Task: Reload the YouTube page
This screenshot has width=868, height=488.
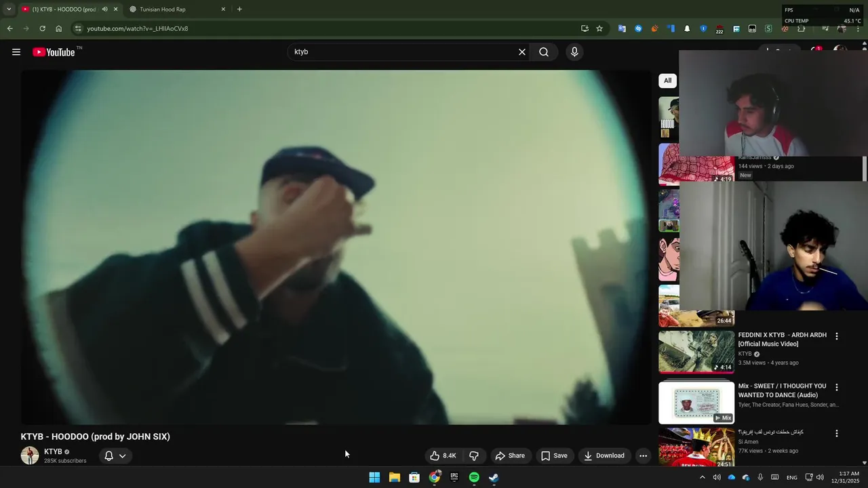Action: pyautogui.click(x=42, y=28)
